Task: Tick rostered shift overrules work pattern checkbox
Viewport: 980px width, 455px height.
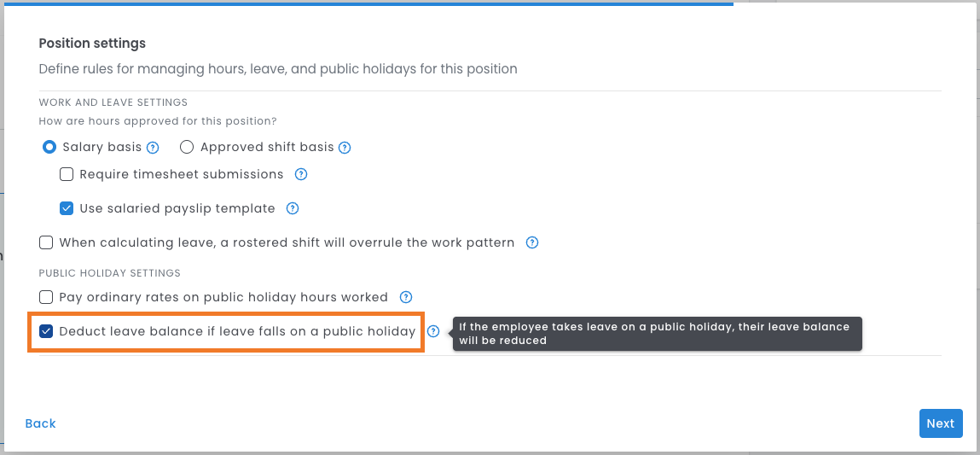Action: [x=46, y=242]
